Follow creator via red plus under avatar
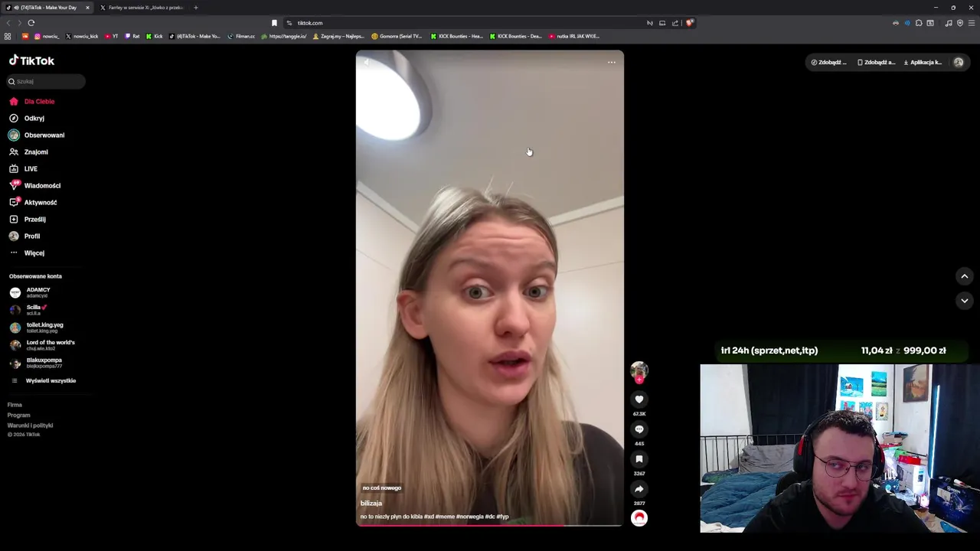980x551 pixels. pyautogui.click(x=639, y=380)
